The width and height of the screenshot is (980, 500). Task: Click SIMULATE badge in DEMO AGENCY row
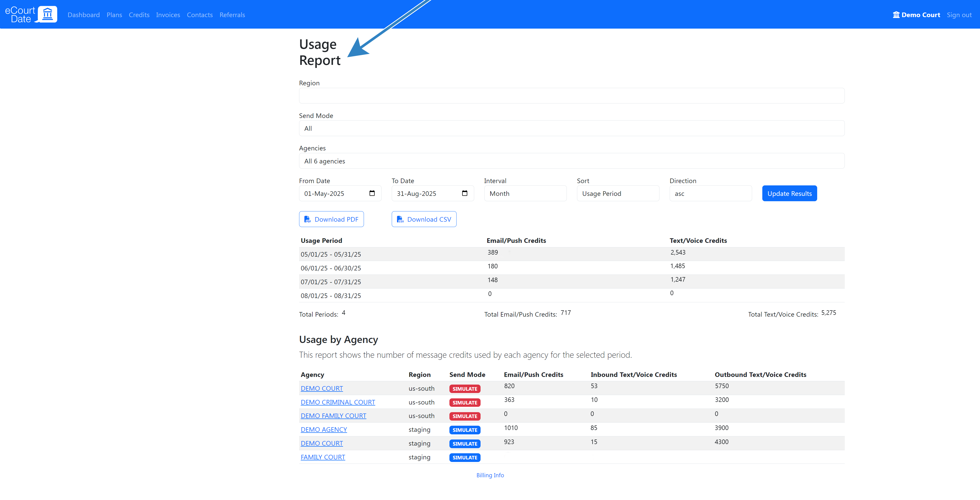pos(464,430)
